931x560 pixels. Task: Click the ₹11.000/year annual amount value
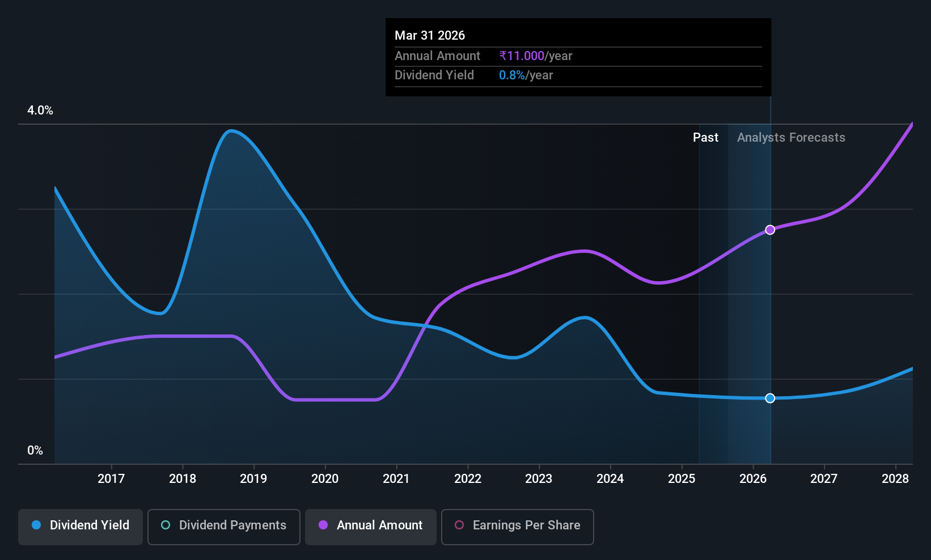tap(536, 56)
